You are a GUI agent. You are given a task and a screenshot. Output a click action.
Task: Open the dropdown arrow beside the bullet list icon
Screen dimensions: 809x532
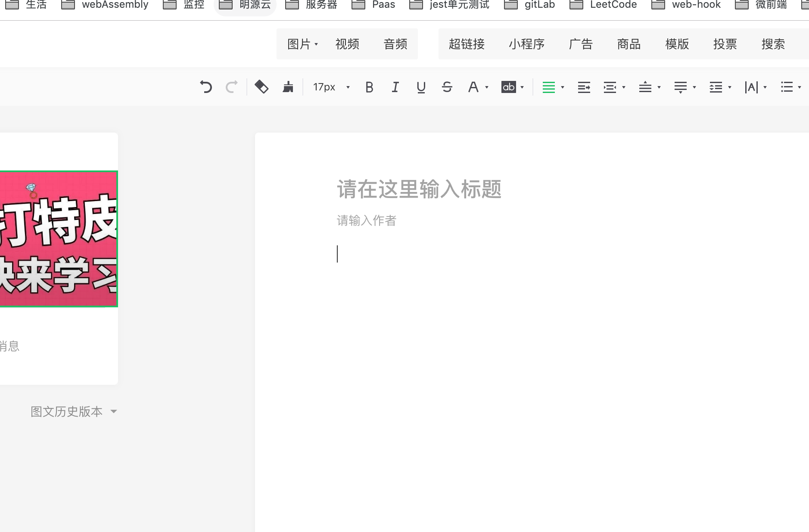pyautogui.click(x=800, y=87)
